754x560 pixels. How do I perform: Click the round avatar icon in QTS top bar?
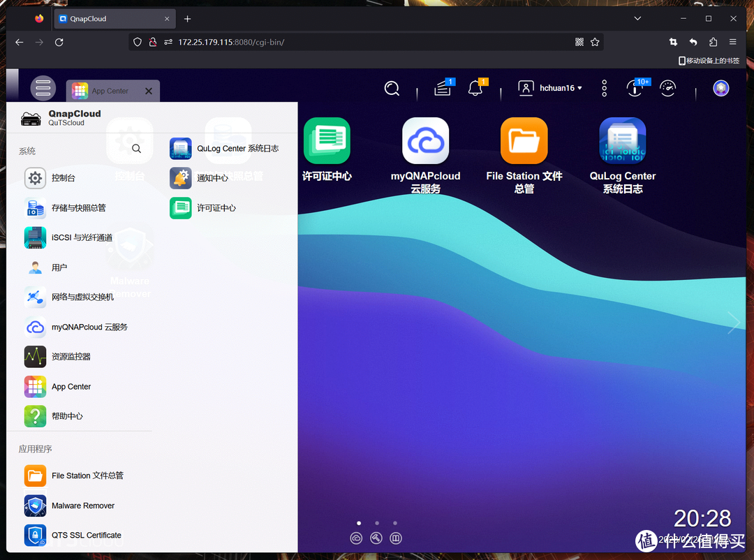[720, 88]
